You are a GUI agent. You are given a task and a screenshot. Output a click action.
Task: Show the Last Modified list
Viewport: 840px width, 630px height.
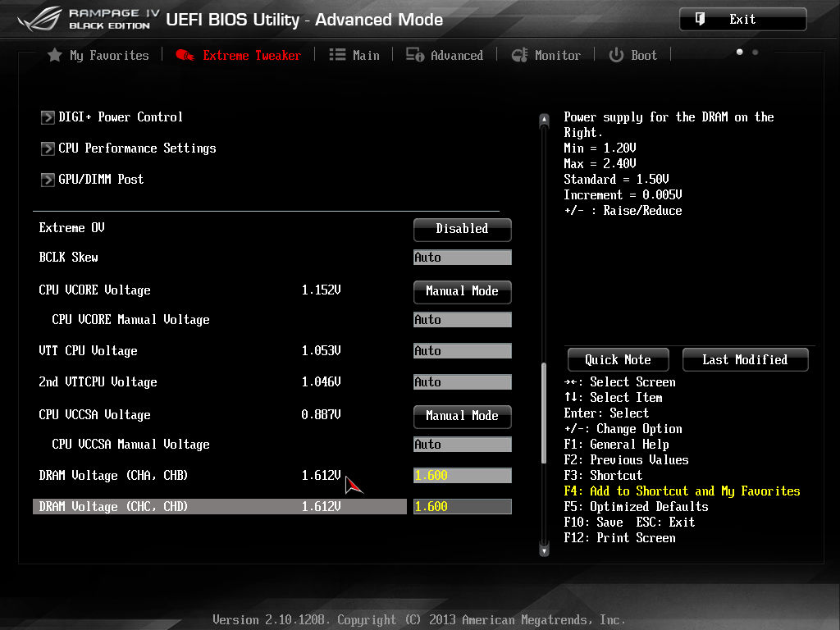click(745, 359)
